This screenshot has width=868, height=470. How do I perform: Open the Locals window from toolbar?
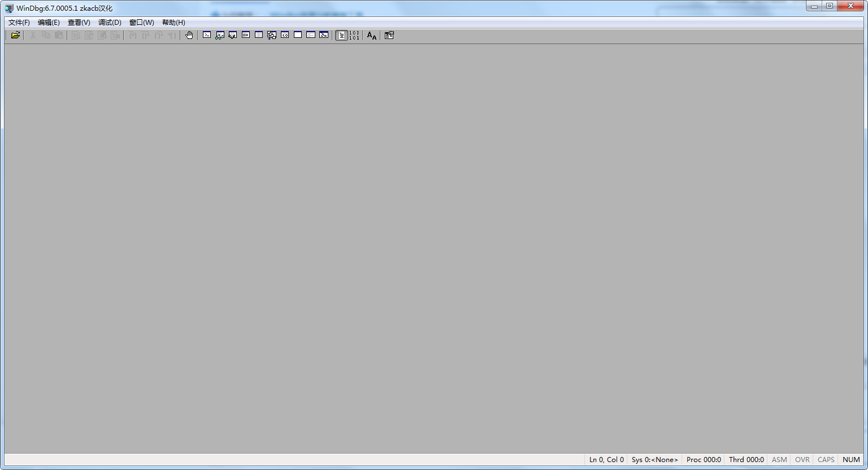(x=233, y=35)
